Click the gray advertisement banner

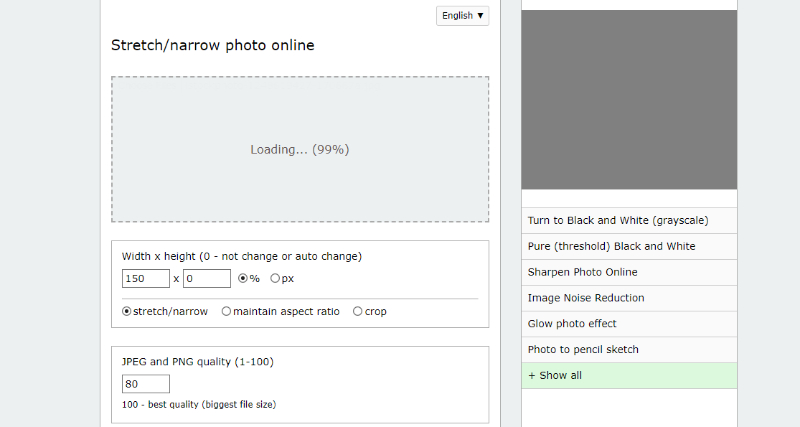[x=629, y=99]
